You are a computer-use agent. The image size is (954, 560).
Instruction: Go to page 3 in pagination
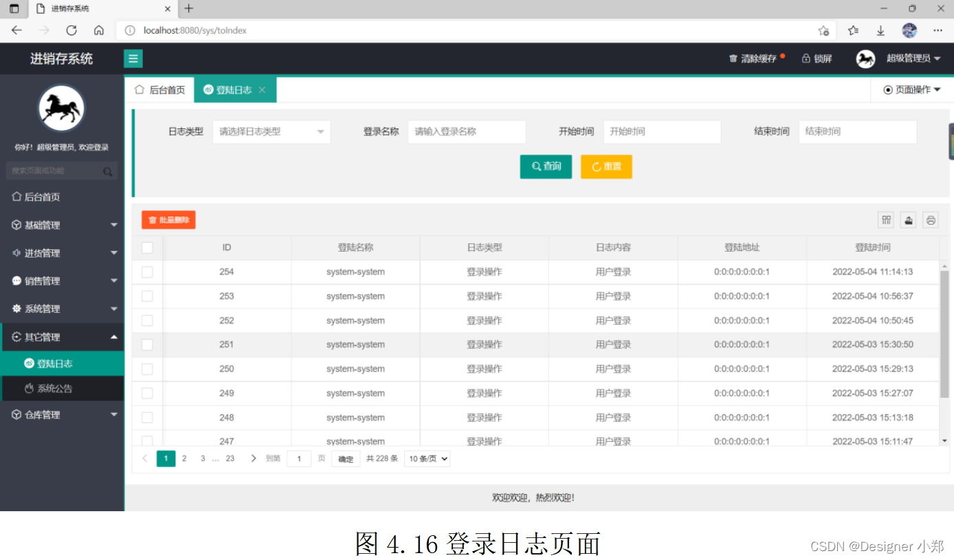[203, 458]
